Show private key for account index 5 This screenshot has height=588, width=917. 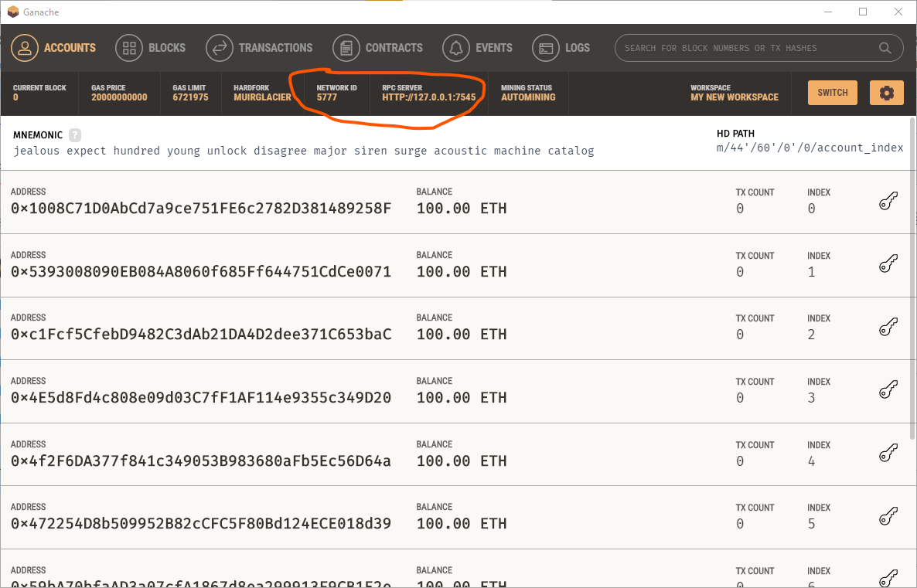888,516
